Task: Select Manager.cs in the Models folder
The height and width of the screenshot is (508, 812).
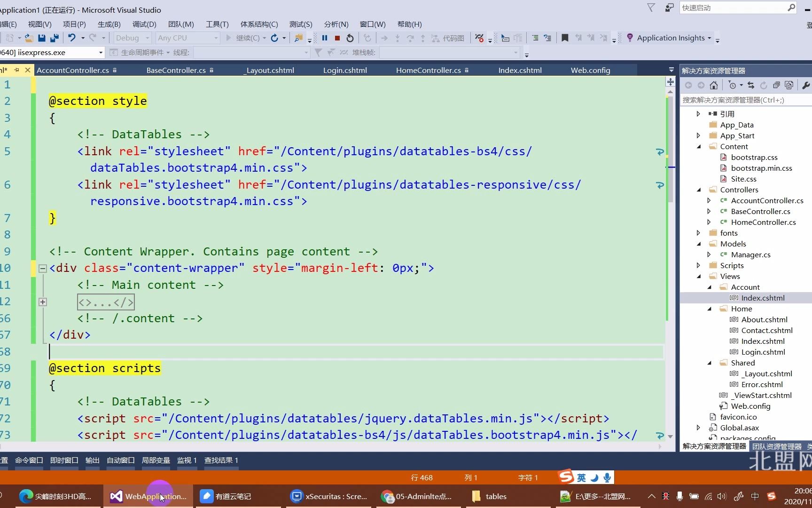Action: point(750,254)
